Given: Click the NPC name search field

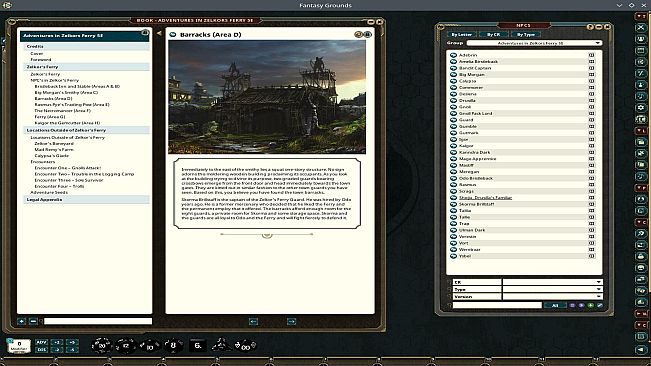Looking at the screenshot, I should coord(497,305).
